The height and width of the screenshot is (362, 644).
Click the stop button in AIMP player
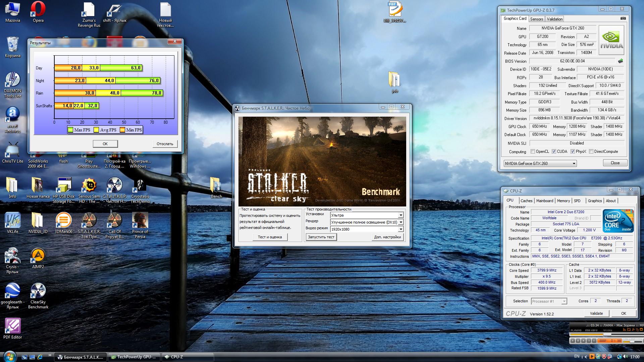click(x=583, y=341)
